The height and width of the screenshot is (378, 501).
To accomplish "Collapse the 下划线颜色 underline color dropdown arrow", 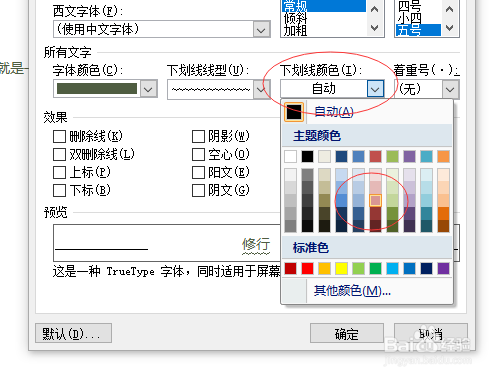I will (375, 89).
